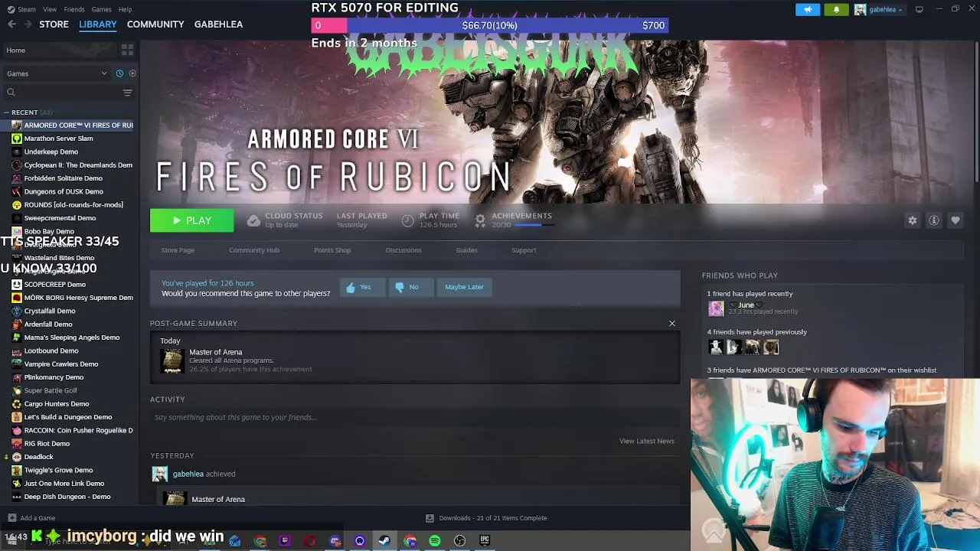Click the library search magnifier icon
Viewport: 980px width, 551px height.
[11, 93]
